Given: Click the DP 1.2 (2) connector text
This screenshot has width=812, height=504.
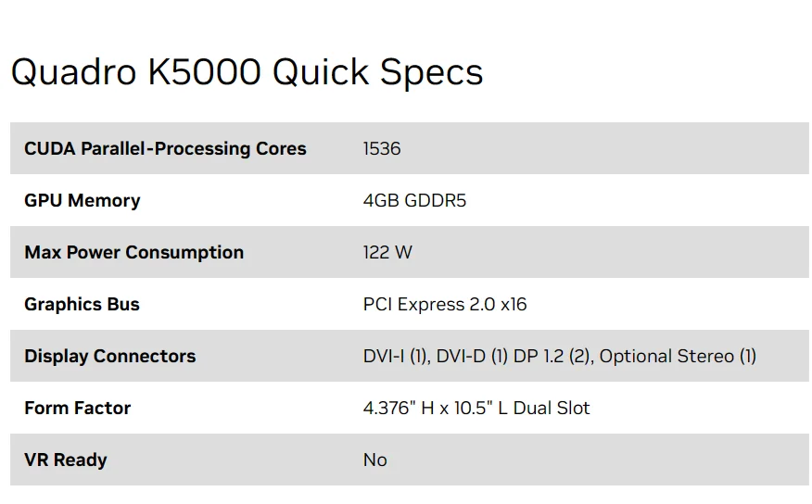Looking at the screenshot, I should [553, 356].
